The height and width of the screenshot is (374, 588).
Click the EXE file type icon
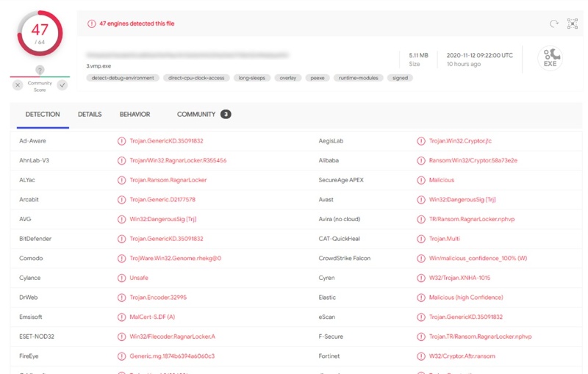[550, 58]
